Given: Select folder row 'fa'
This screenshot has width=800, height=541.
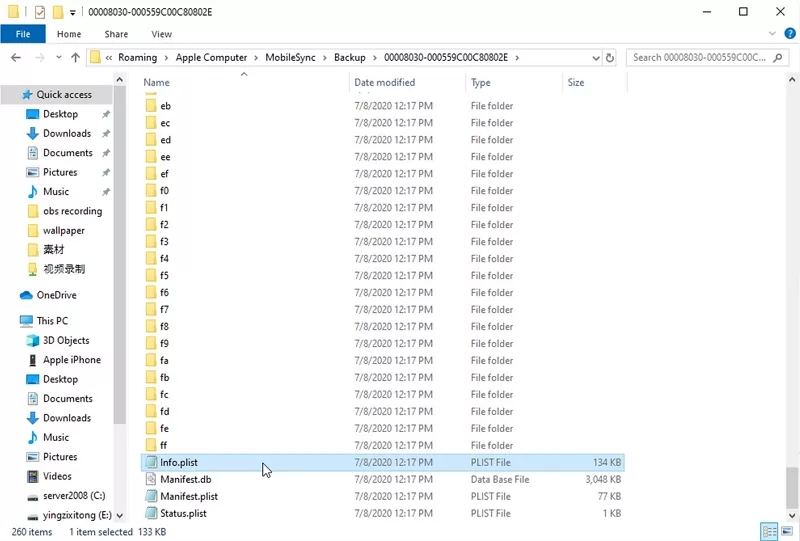Looking at the screenshot, I should pyautogui.click(x=383, y=360).
